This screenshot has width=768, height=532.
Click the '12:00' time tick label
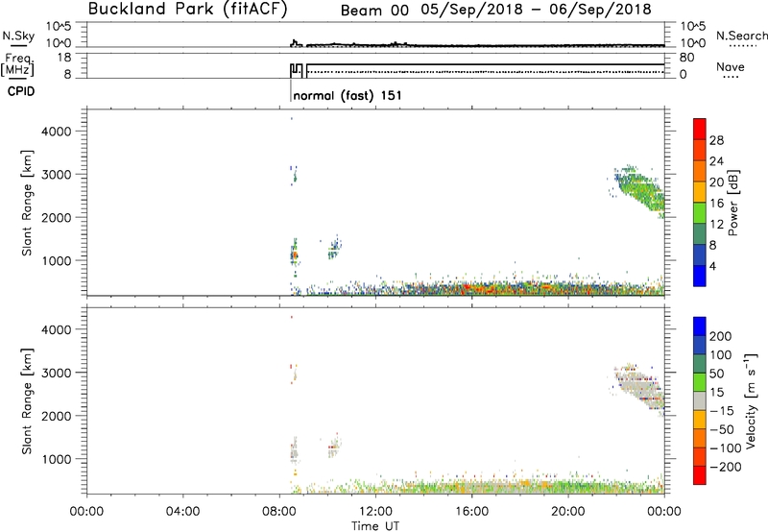tap(375, 512)
